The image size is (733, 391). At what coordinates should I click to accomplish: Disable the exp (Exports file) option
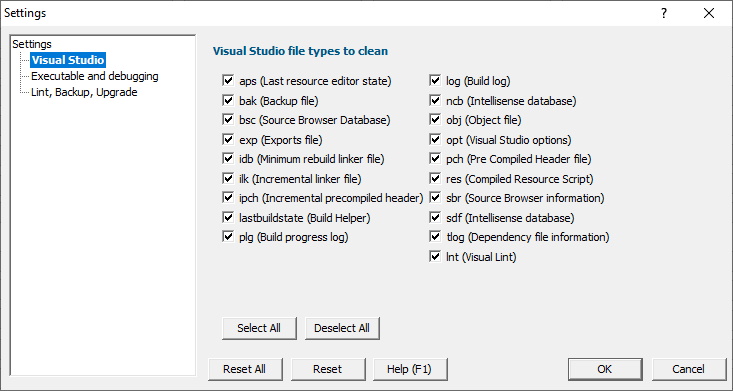pos(228,139)
